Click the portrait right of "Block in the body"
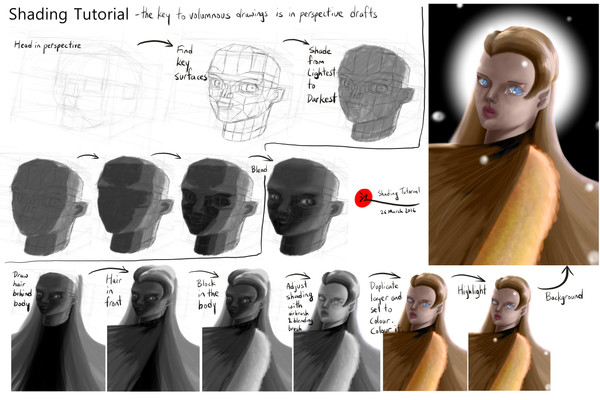This screenshot has height=400, width=600. coord(247,330)
